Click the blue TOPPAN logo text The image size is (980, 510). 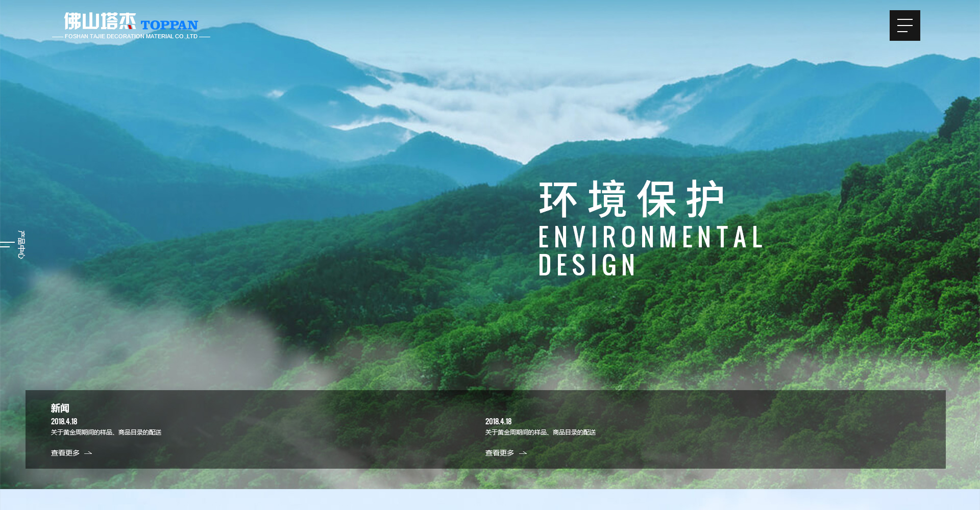(x=169, y=25)
